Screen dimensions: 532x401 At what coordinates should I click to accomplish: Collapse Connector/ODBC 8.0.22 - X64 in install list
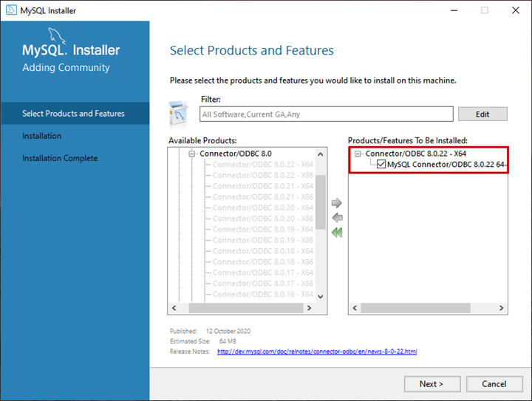pyautogui.click(x=358, y=154)
